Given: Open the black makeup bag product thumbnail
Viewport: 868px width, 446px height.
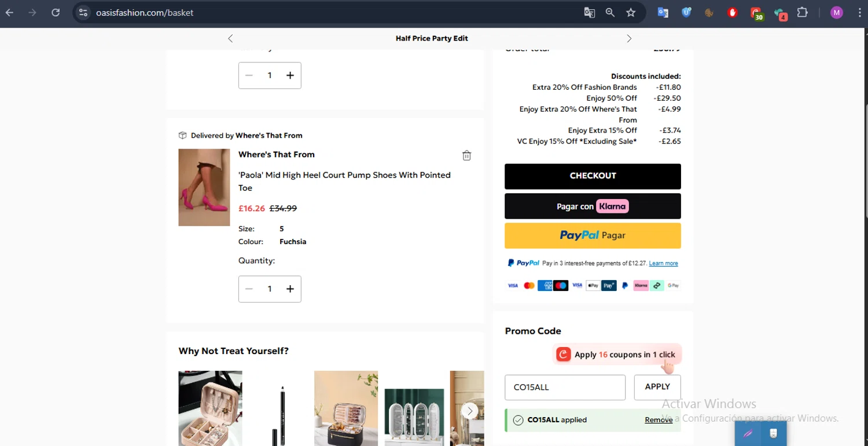Looking at the screenshot, I should point(346,408).
